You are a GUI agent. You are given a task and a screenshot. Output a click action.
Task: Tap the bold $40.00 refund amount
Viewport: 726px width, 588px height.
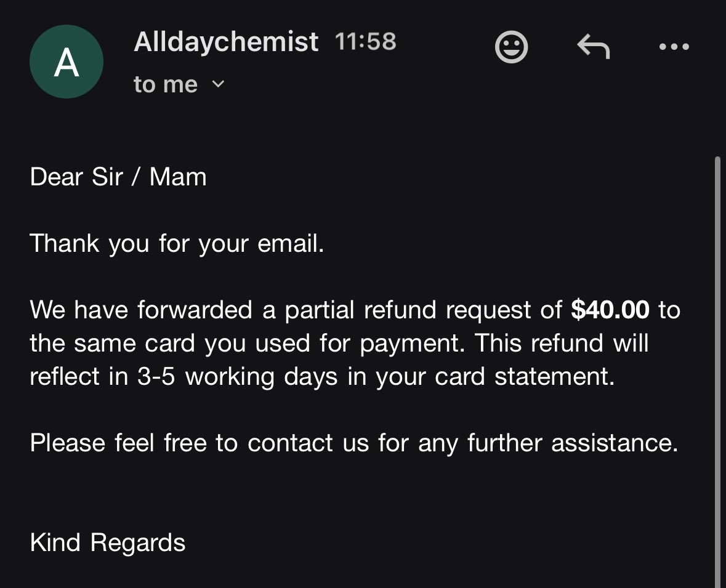click(610, 310)
